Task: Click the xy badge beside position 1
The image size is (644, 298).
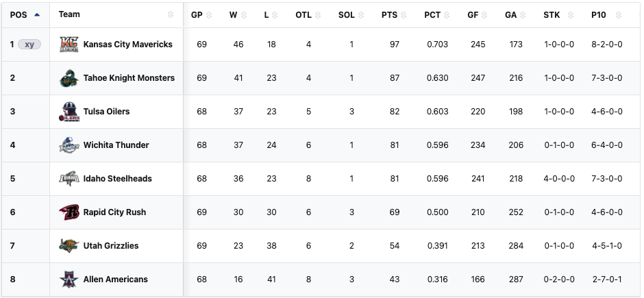Action: pyautogui.click(x=29, y=45)
